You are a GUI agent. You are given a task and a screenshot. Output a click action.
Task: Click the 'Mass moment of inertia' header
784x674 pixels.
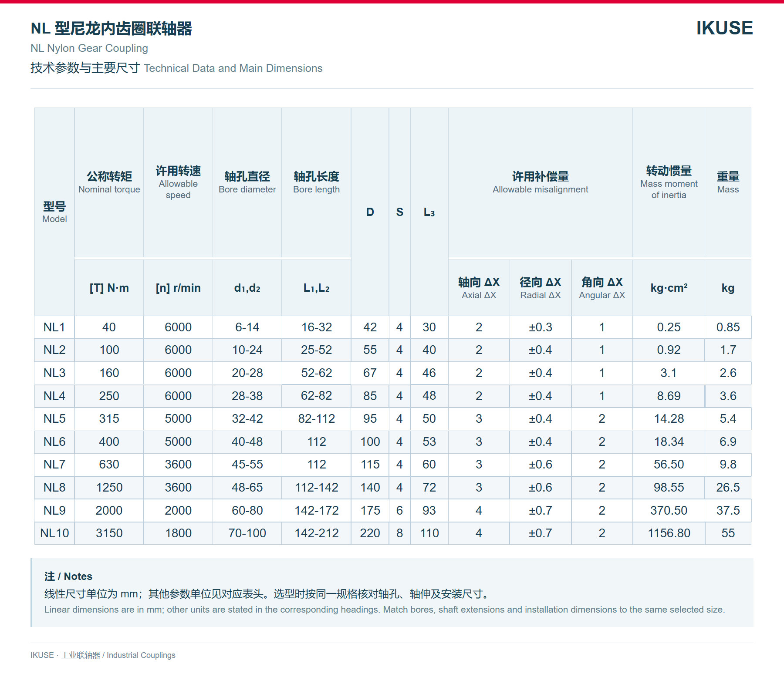[x=669, y=182]
